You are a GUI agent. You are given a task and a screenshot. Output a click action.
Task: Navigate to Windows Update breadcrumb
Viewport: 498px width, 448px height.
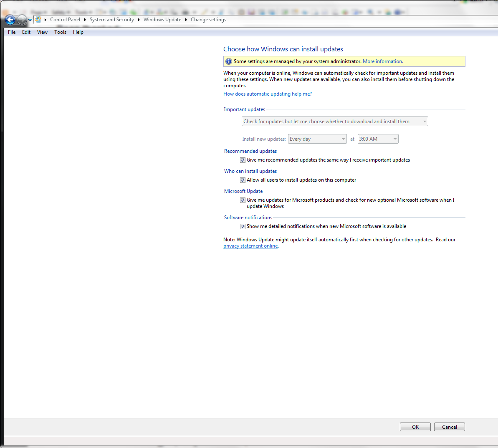(162, 20)
